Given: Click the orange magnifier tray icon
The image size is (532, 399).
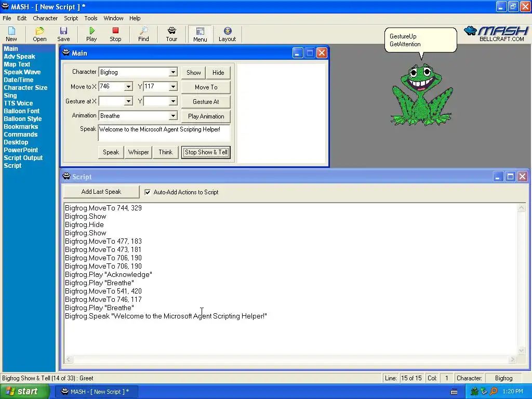Looking at the screenshot, I should (x=494, y=392).
